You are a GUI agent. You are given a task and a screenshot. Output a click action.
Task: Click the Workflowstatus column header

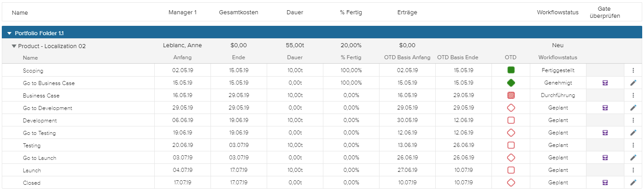(557, 12)
